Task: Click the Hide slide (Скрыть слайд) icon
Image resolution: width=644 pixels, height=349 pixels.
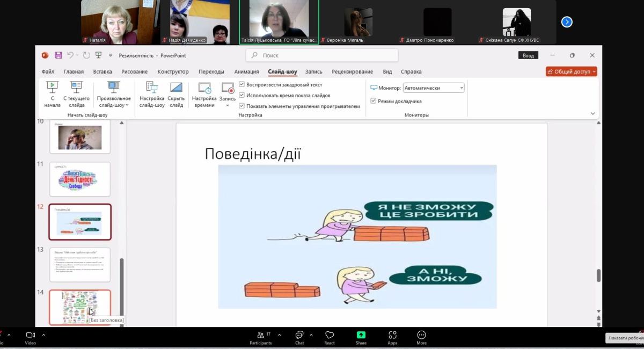Action: tap(176, 88)
